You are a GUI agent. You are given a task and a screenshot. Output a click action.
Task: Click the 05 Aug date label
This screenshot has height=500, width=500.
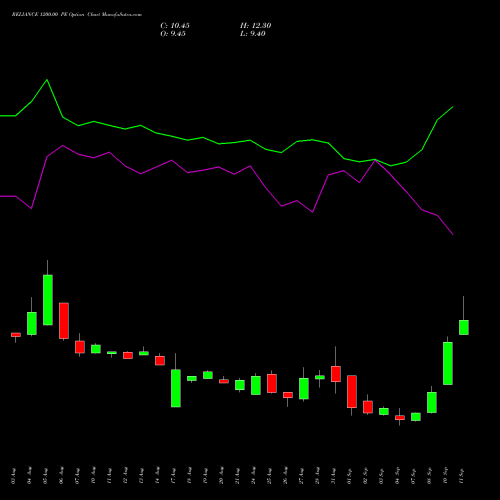[x=45, y=476]
